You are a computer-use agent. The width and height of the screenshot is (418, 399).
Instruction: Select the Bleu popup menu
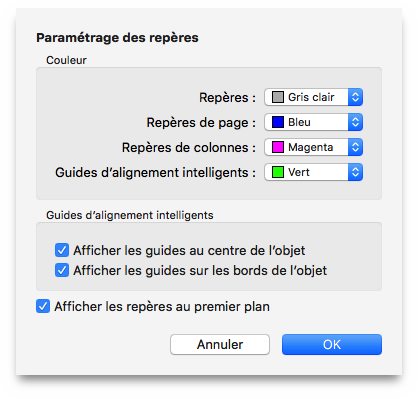click(x=313, y=122)
